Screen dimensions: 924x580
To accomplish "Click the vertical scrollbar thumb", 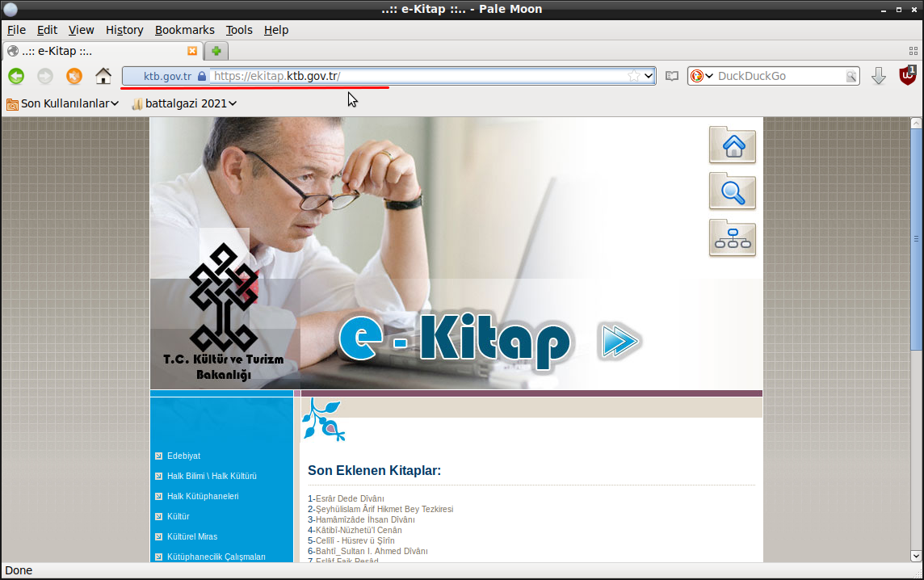I will point(916,239).
